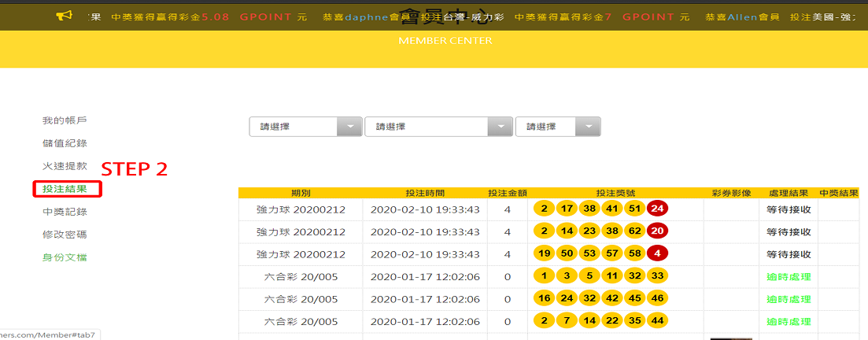Open 我的帳戶 in the sidebar

pos(65,120)
